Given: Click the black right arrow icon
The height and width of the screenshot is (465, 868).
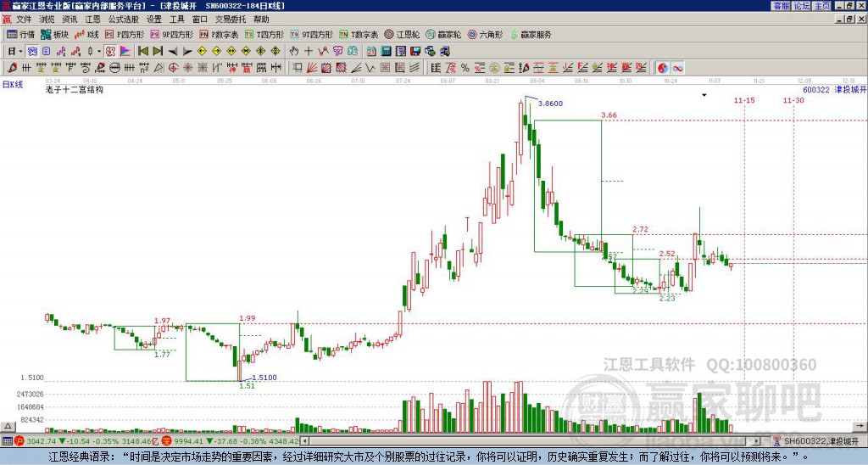Looking at the screenshot, I should coord(187,52).
